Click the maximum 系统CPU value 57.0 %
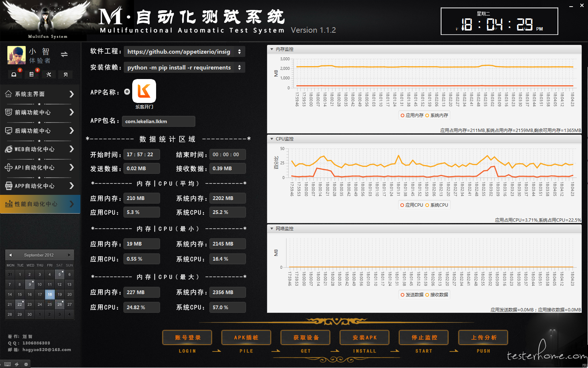 pyautogui.click(x=228, y=307)
